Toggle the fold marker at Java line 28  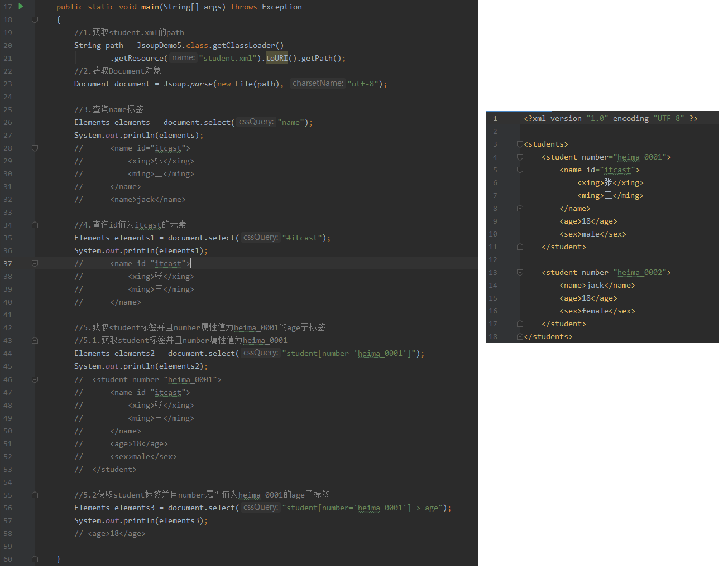point(35,148)
